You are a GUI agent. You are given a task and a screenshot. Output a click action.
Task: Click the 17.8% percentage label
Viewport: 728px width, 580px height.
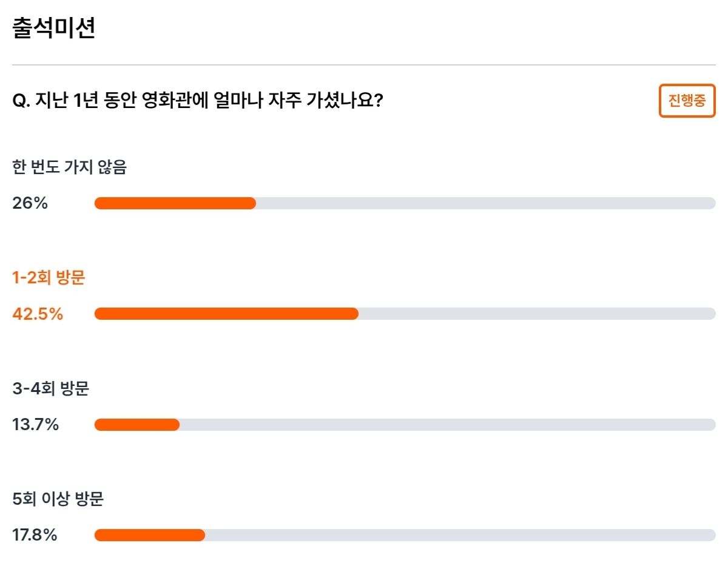pos(35,535)
